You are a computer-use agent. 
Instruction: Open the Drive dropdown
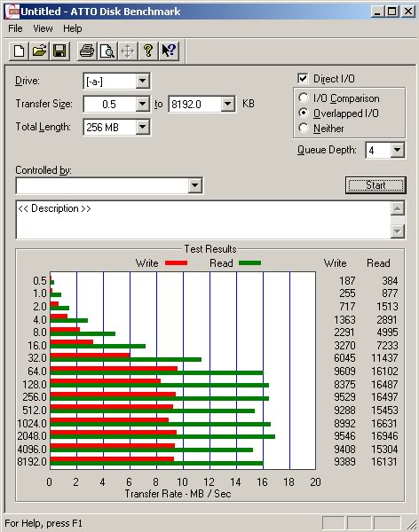tap(142, 81)
